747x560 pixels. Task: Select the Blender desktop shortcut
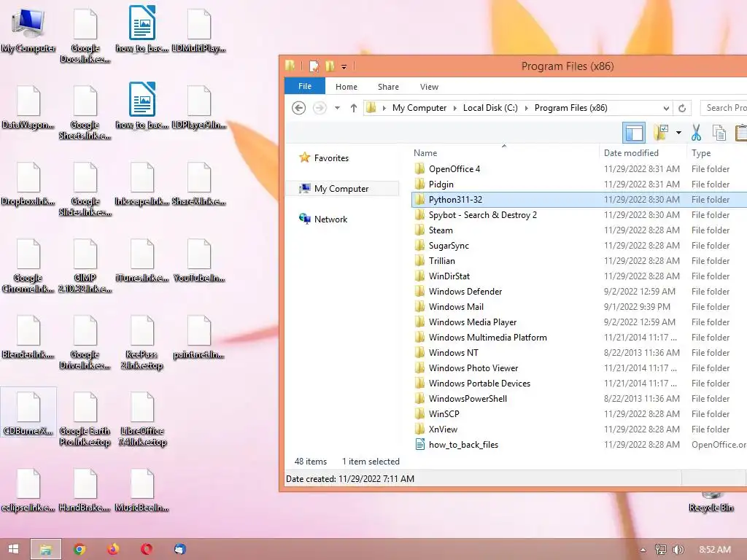[28, 337]
